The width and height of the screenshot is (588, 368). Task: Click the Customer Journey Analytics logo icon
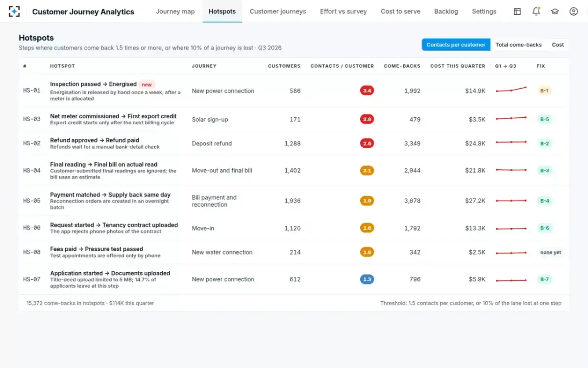coord(14,11)
